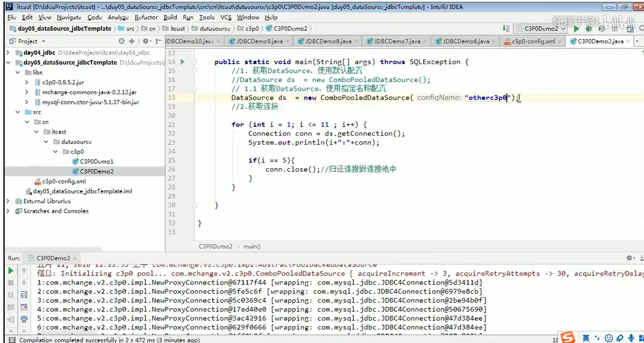The width and height of the screenshot is (644, 343).
Task: Click the locate-in-project crosshair icon
Action: (121, 41)
